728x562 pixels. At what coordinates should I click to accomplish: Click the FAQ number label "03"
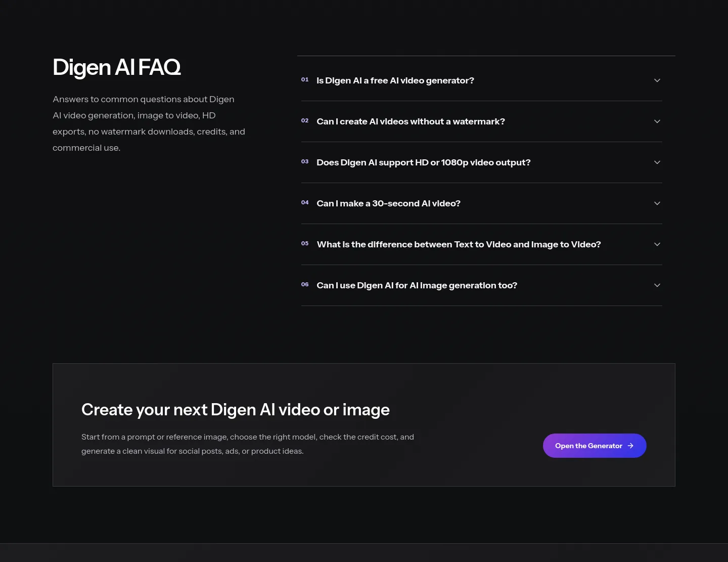pyautogui.click(x=305, y=162)
